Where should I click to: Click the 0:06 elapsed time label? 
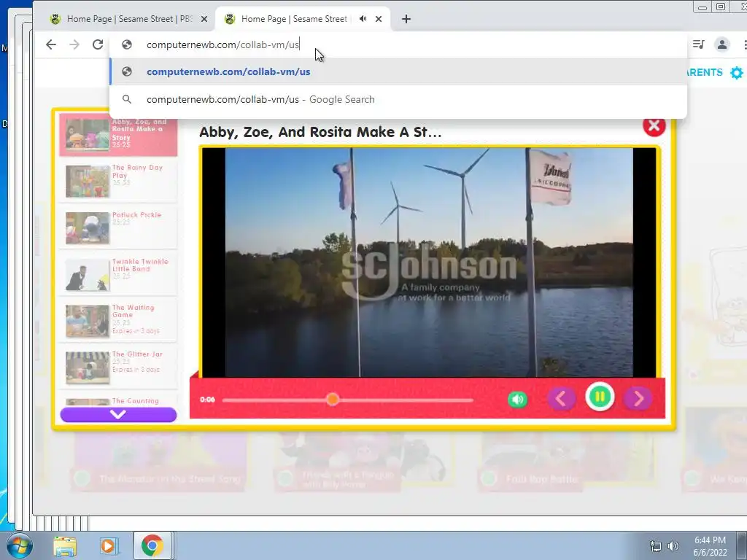pos(207,400)
